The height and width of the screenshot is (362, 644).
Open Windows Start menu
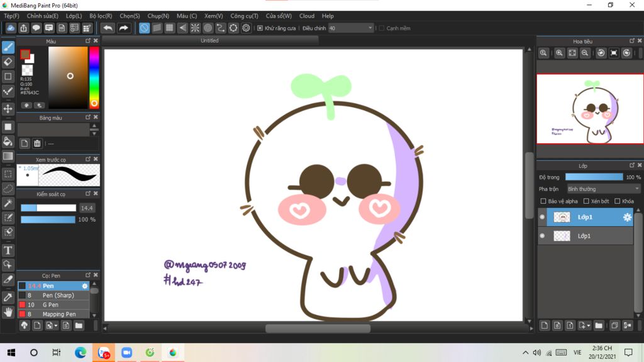[x=11, y=353]
